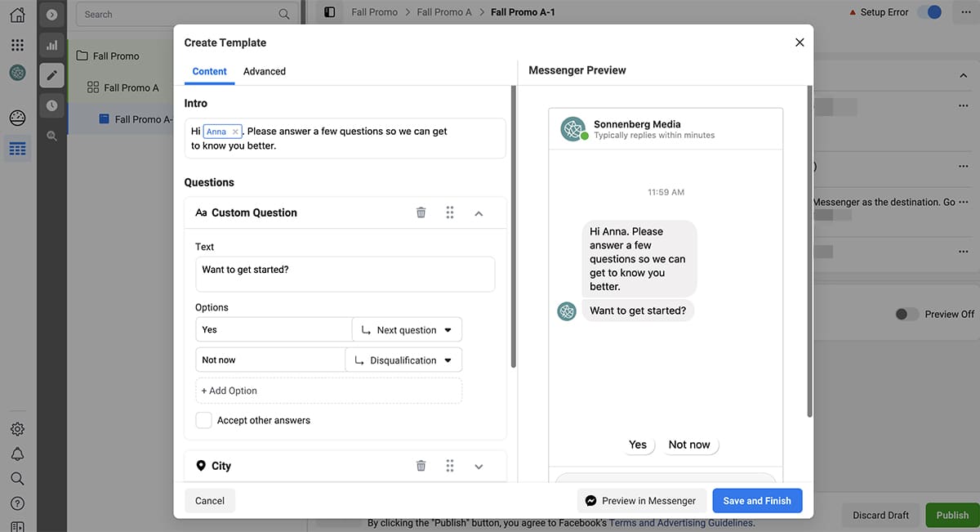The width and height of the screenshot is (980, 532).
Task: Click the City question trash icon
Action: 421,466
